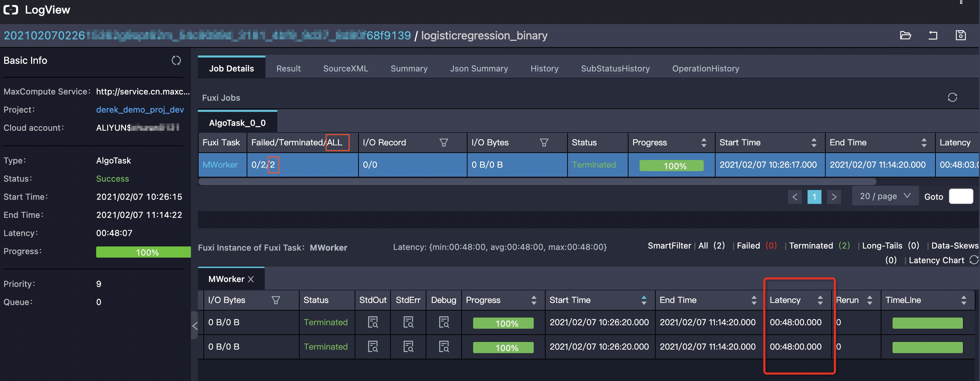Viewport: 980px width, 381px height.
Task: Collapse the Basic Info side panel
Action: pyautogui.click(x=195, y=326)
